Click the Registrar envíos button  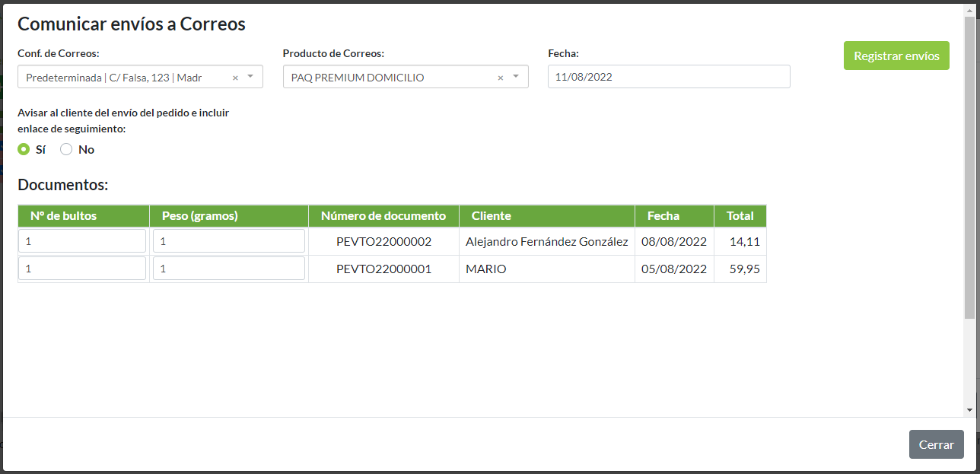(896, 56)
